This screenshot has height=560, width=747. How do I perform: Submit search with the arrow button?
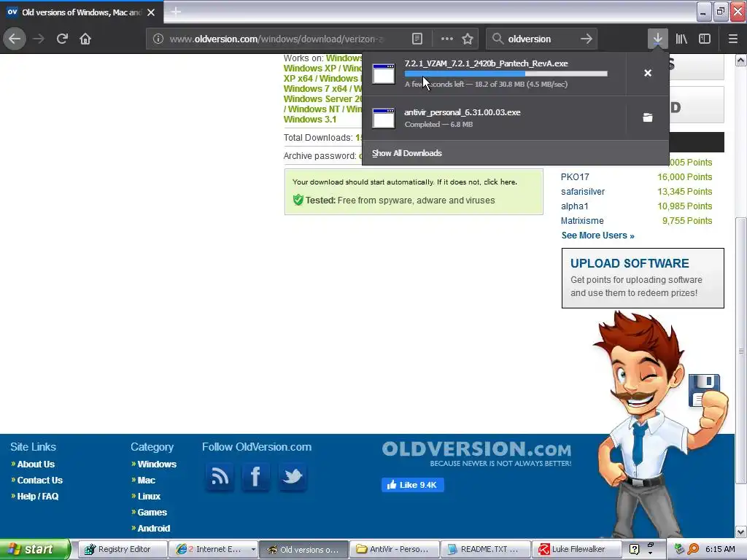click(x=587, y=39)
